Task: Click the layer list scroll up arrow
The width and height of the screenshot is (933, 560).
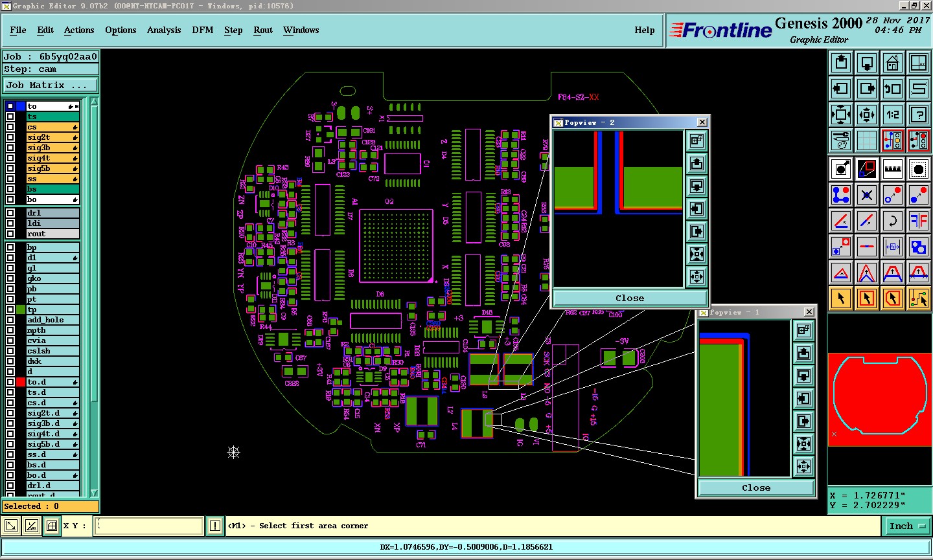Action: (x=95, y=102)
